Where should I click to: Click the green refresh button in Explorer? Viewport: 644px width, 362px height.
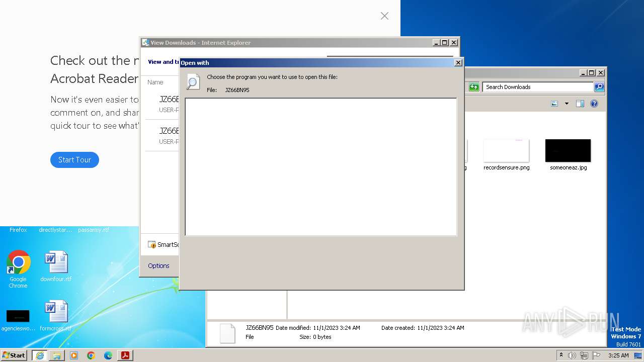coord(474,87)
